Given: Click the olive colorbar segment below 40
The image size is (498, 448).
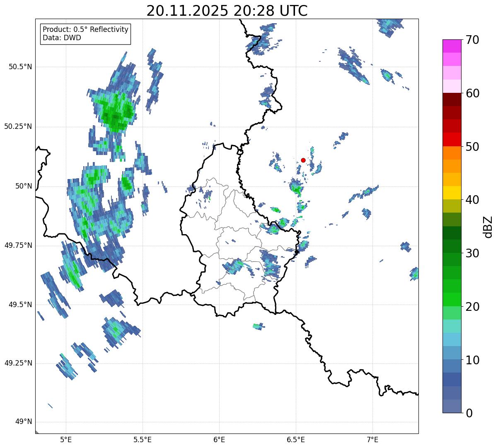Looking at the screenshot, I should 452,206.
